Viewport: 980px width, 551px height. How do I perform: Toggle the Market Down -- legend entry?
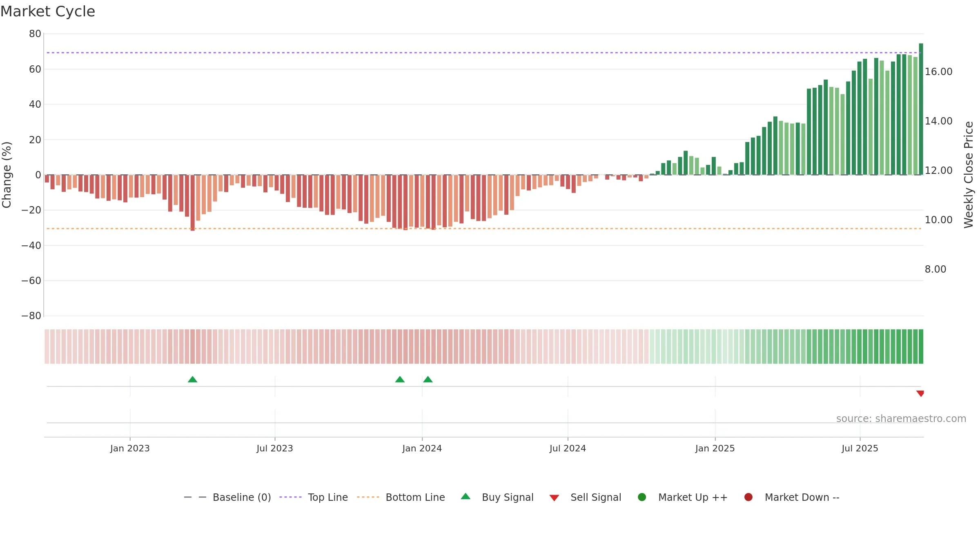tap(792, 497)
